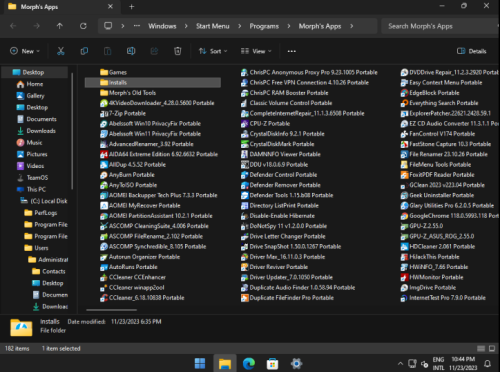
Task: Open Morph's Old Tools folder
Action: click(x=128, y=93)
